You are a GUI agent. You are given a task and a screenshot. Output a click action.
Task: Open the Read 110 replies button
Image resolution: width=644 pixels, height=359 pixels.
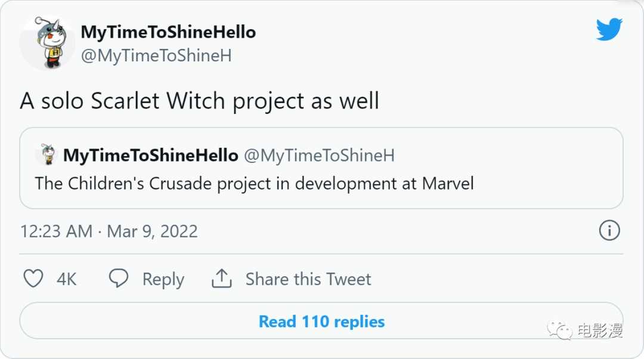click(321, 322)
